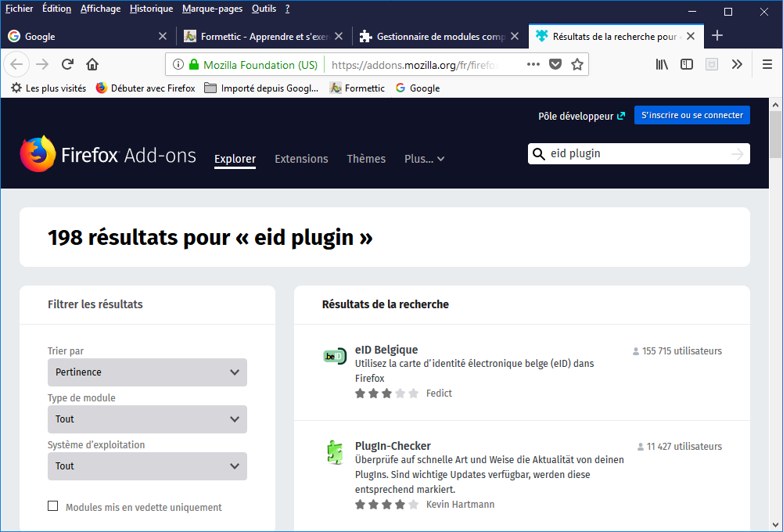
Task: Click the Firefox Add-ons logo
Action: (x=108, y=154)
